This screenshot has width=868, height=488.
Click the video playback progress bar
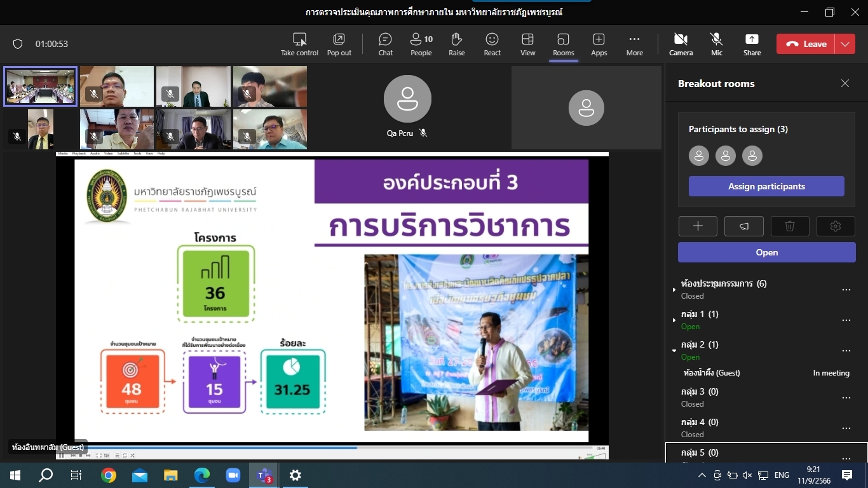point(330,448)
